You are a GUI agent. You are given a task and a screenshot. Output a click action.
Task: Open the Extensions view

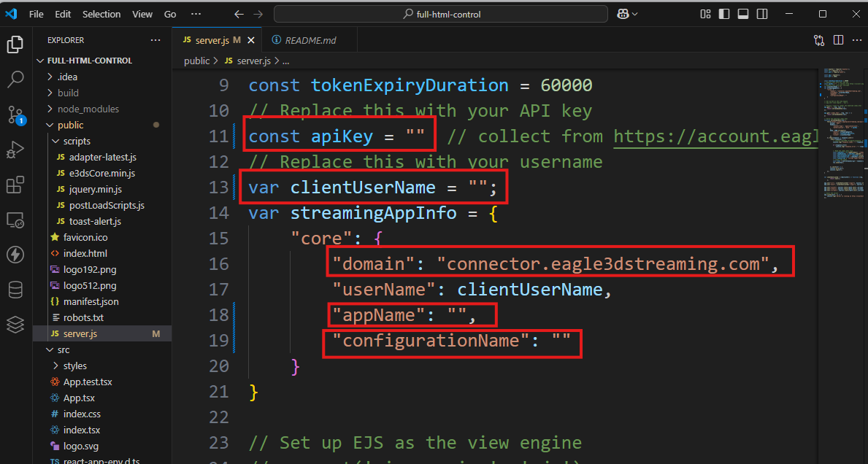(15, 185)
